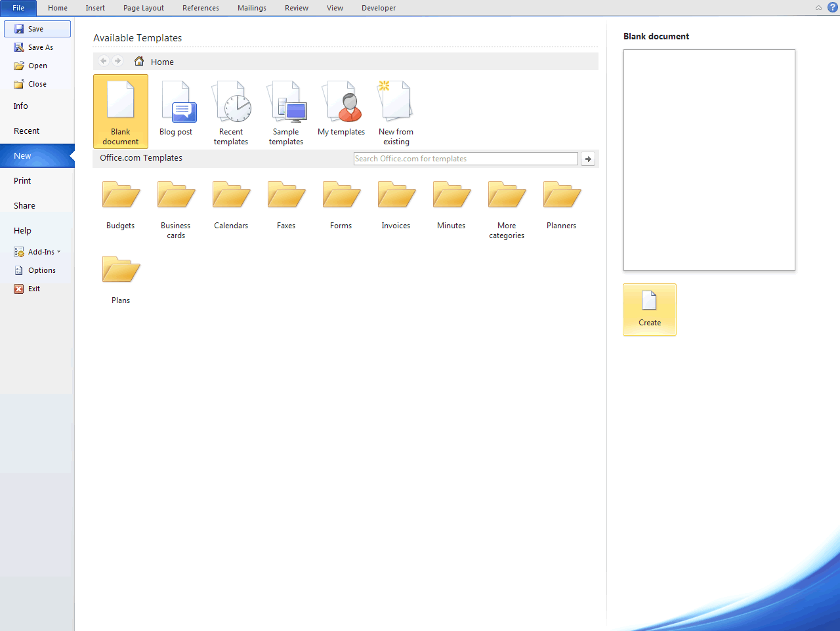Click the Home breadcrumb icon

tap(138, 61)
